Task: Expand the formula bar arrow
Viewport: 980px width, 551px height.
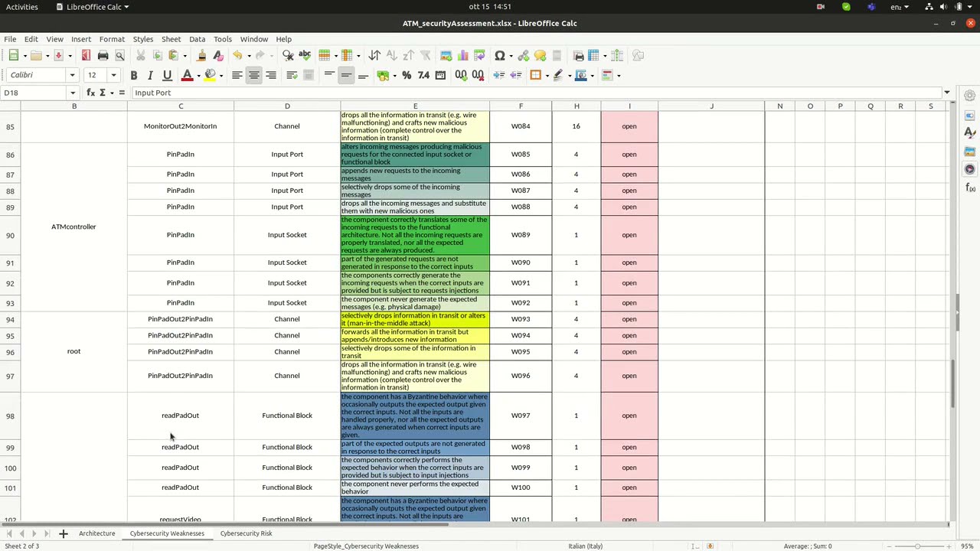Action: (x=947, y=93)
